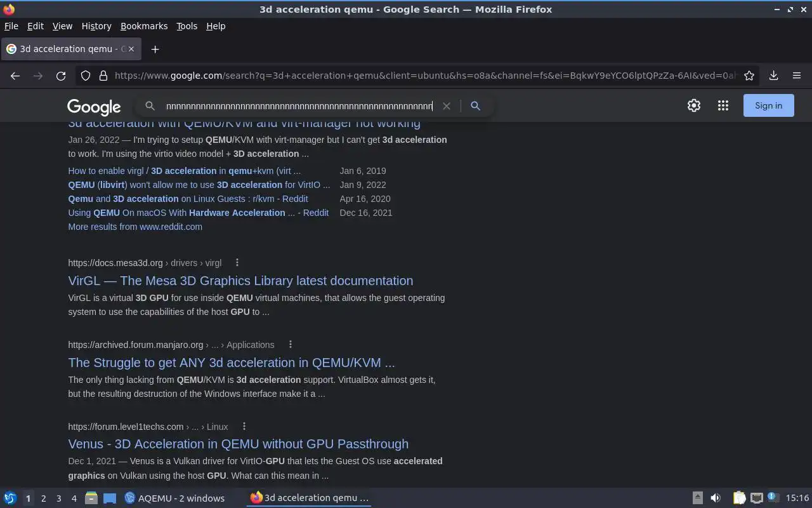Viewport: 812px width, 508px height.
Task: Open Venus 3D Acceleration in QEMU result
Action: pyautogui.click(x=239, y=444)
